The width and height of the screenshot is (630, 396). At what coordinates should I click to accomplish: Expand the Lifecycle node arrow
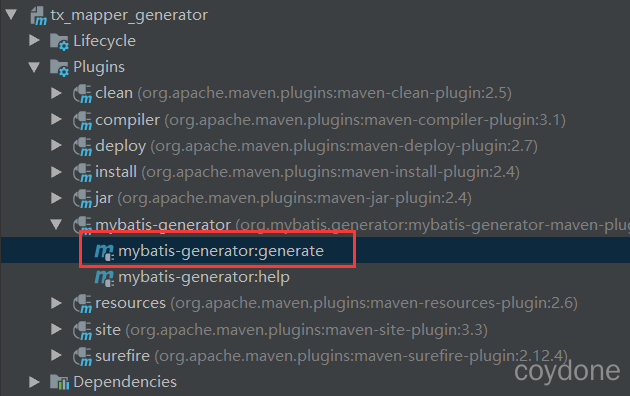click(35, 40)
